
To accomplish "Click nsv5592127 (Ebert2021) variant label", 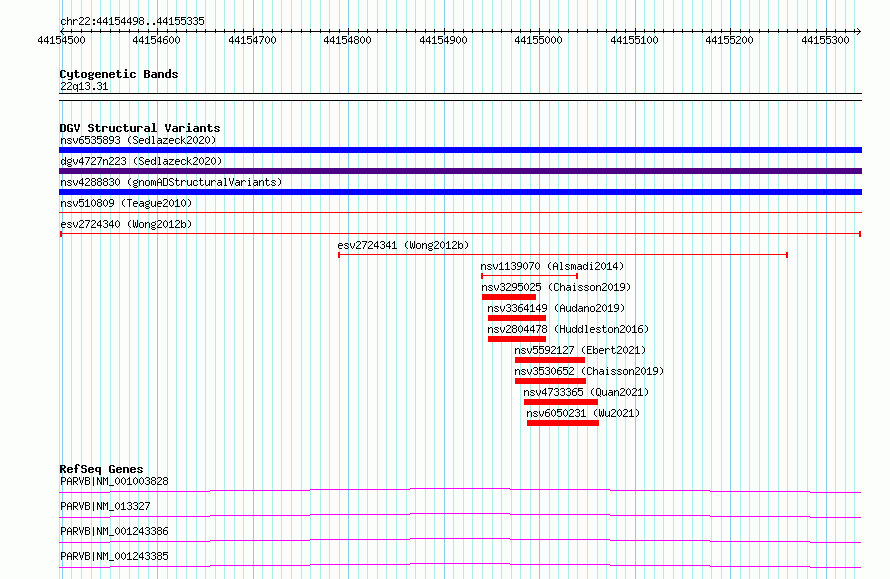I will [x=580, y=350].
